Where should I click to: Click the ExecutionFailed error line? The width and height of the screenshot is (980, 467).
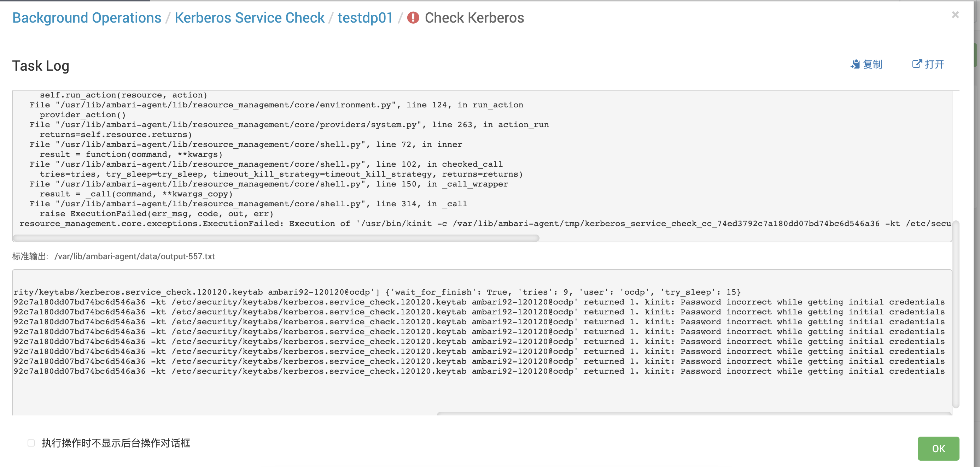pos(485,224)
